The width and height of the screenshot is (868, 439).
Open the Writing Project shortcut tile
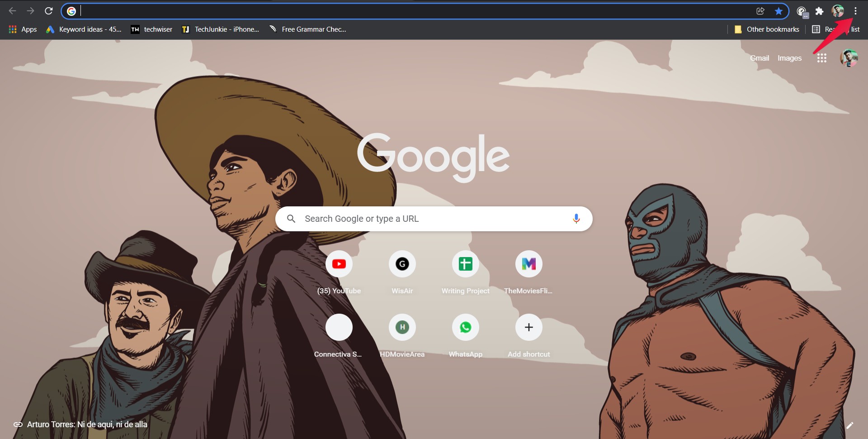click(x=466, y=273)
